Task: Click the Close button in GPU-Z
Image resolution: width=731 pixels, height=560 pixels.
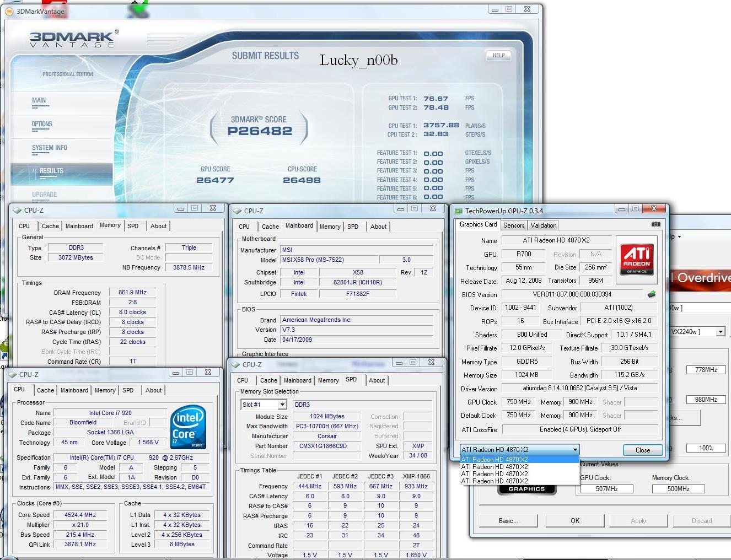Action: click(x=642, y=450)
